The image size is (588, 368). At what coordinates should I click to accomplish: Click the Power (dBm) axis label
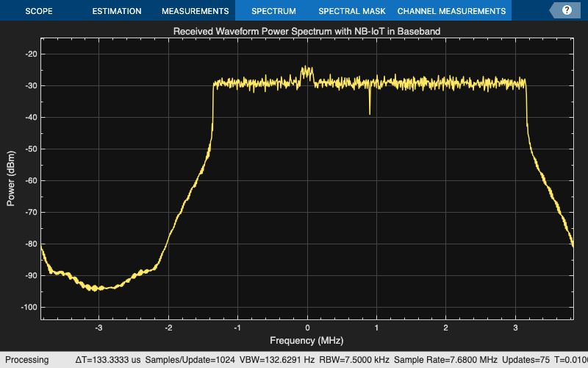click(x=10, y=178)
